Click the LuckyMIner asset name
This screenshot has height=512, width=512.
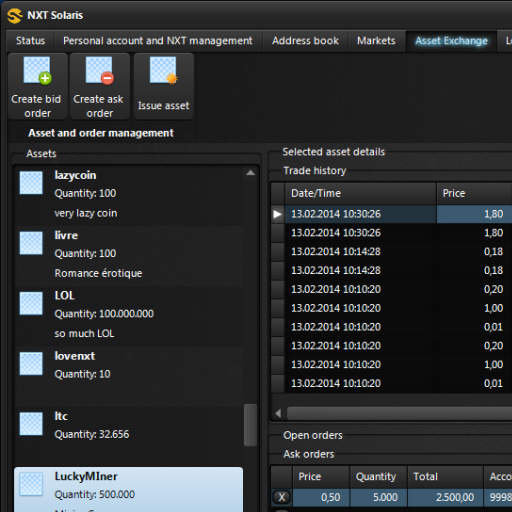[x=86, y=476]
